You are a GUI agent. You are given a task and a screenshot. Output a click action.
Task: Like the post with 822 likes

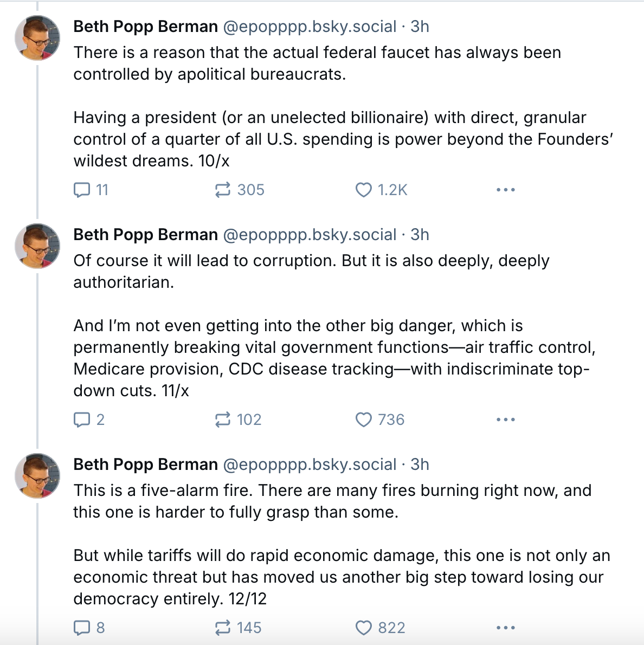(x=364, y=628)
